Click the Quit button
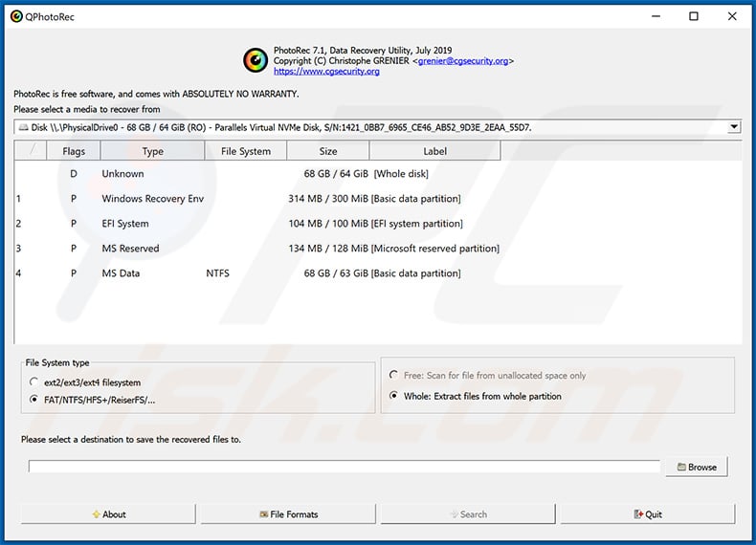The width and height of the screenshot is (756, 545). click(x=648, y=514)
